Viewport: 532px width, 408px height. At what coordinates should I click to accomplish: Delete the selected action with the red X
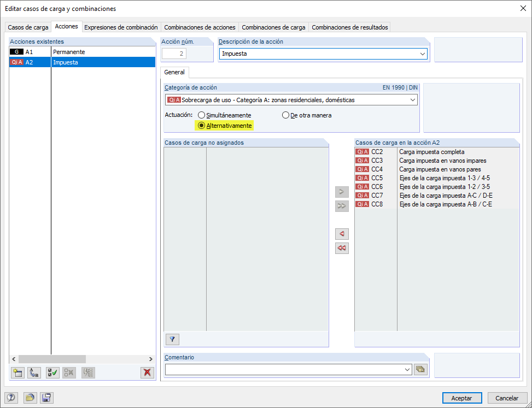147,372
